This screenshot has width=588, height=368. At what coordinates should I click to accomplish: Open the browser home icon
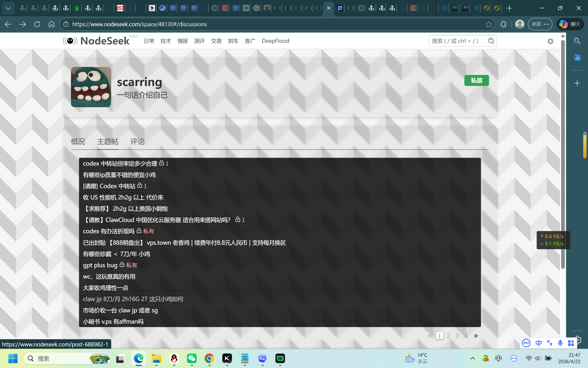coord(51,24)
